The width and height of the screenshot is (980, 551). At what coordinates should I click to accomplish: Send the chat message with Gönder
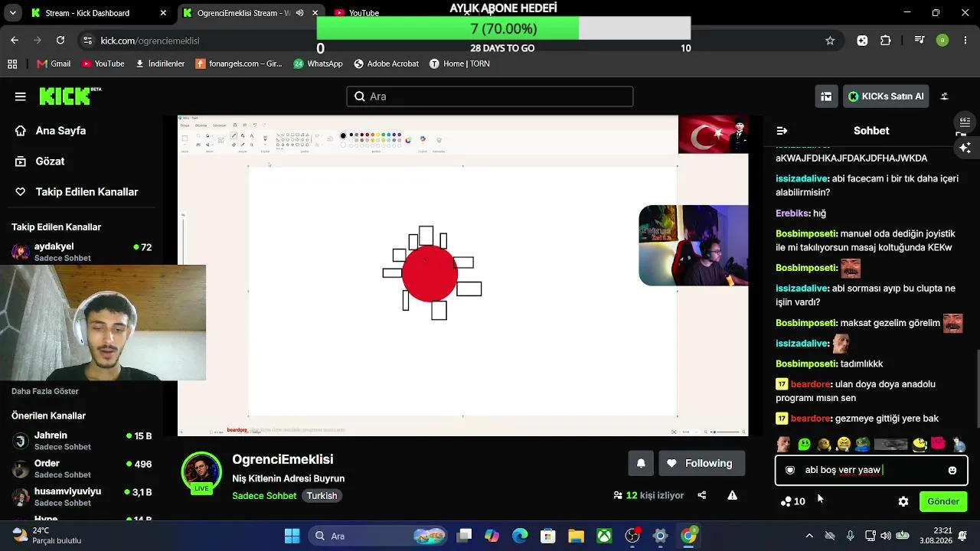point(943,501)
